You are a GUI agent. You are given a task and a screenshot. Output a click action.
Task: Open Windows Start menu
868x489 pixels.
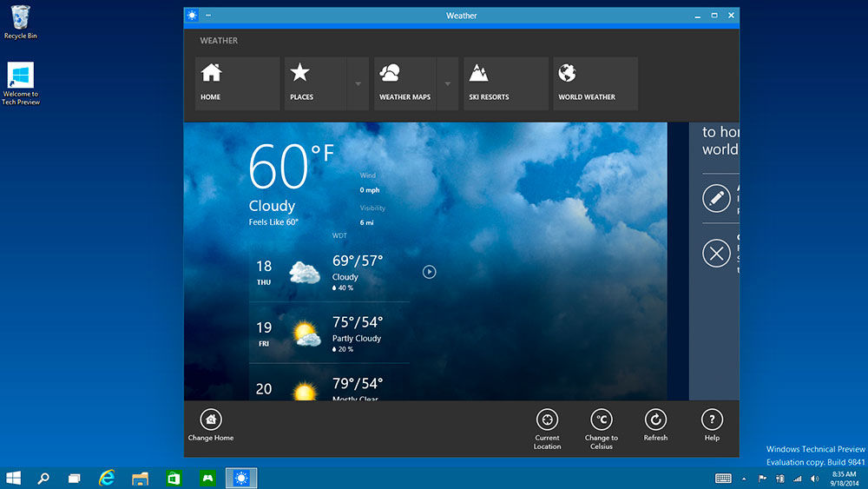(14, 478)
